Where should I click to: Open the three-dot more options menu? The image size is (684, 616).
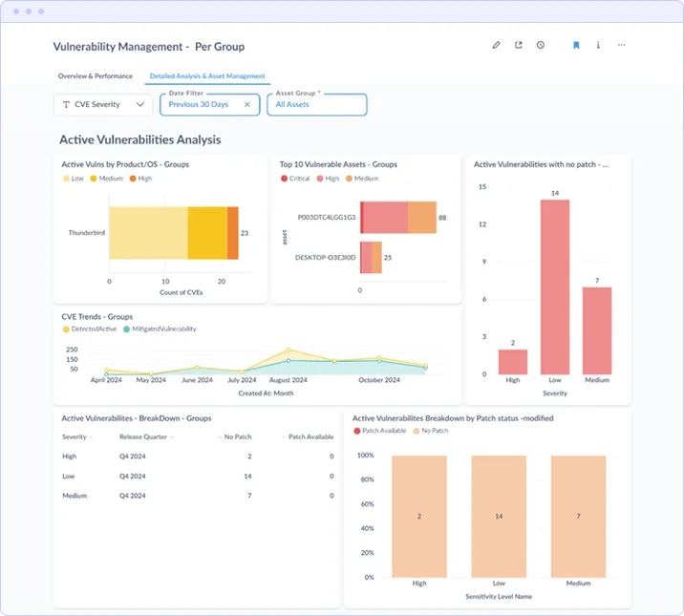click(x=621, y=45)
